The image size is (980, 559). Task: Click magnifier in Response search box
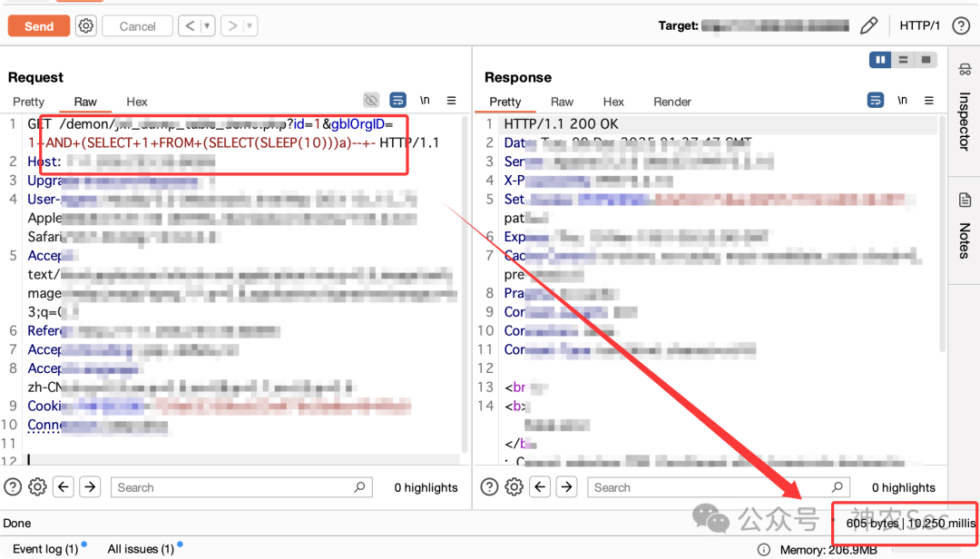[x=837, y=487]
